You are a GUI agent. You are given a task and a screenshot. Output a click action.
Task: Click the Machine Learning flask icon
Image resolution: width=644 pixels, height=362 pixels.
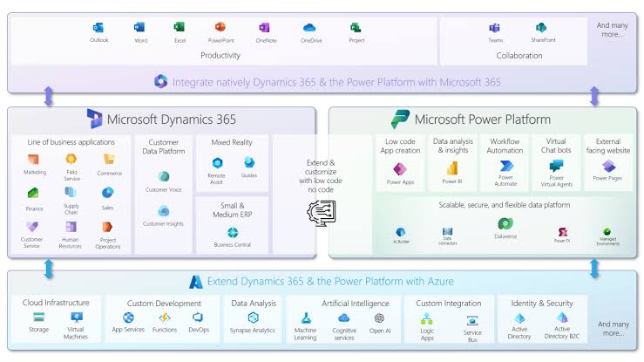pos(306,318)
